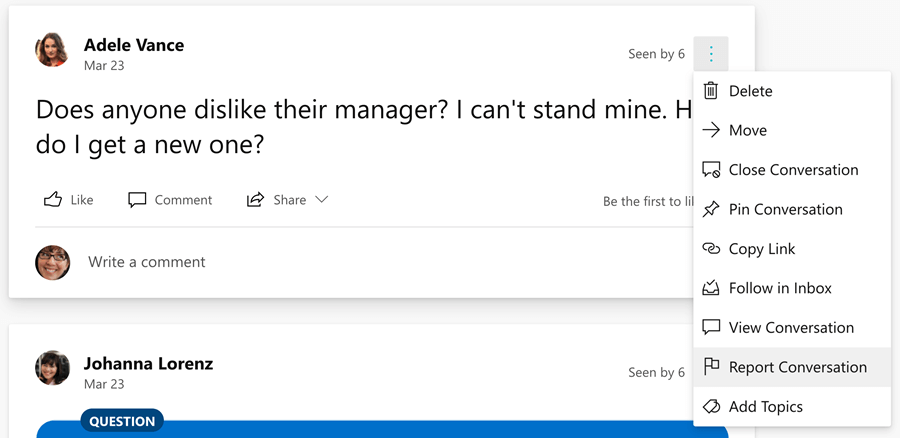Click the Close Conversation chat icon
The width and height of the screenshot is (900, 438).
[x=711, y=170]
